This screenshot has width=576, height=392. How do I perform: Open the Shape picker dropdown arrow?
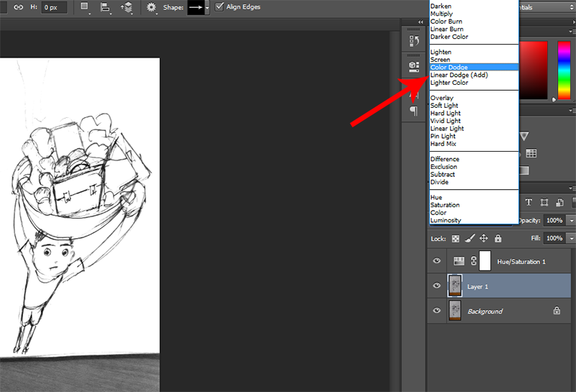207,7
